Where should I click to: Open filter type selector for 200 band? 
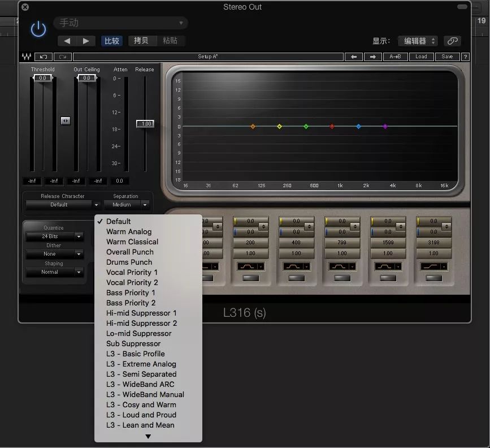250,266
